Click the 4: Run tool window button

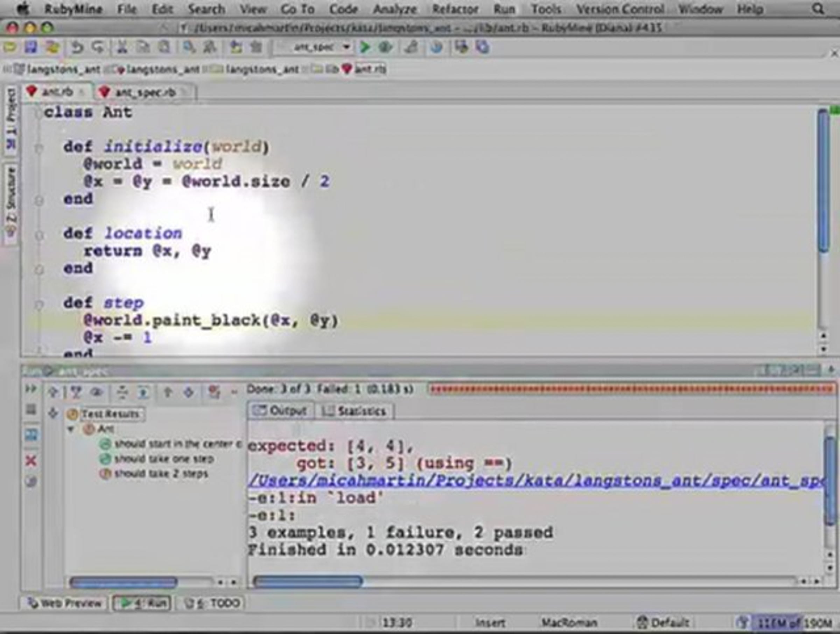[x=142, y=603]
